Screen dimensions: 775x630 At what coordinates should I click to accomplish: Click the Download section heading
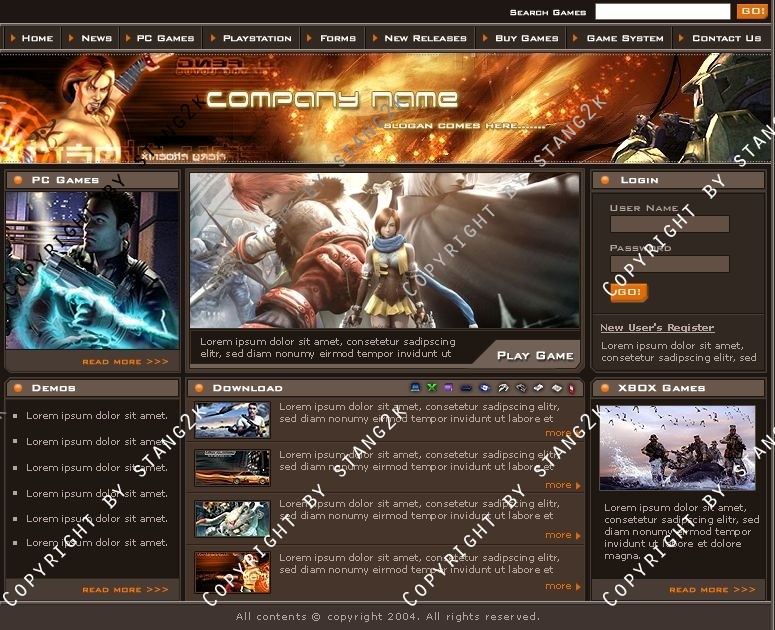pos(247,388)
